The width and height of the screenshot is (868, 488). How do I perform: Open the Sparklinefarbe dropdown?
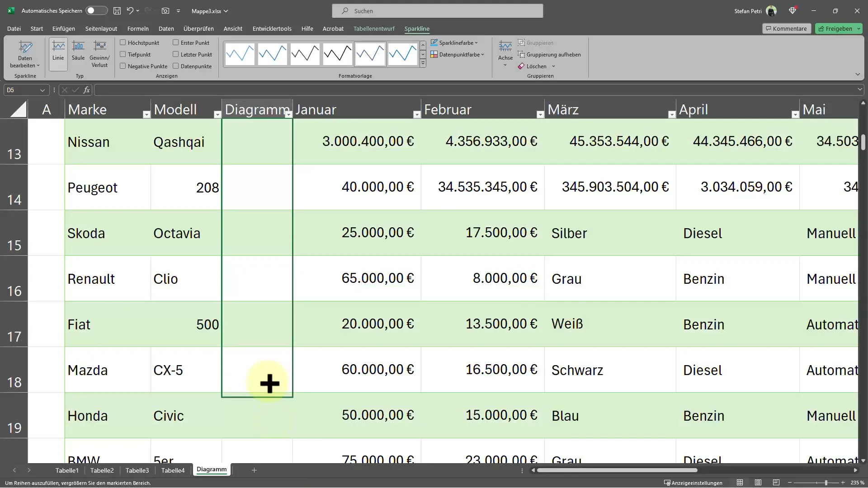pyautogui.click(x=454, y=42)
